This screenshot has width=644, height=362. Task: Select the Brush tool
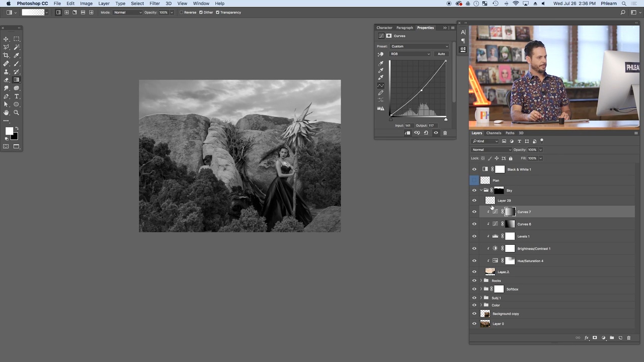tap(17, 63)
